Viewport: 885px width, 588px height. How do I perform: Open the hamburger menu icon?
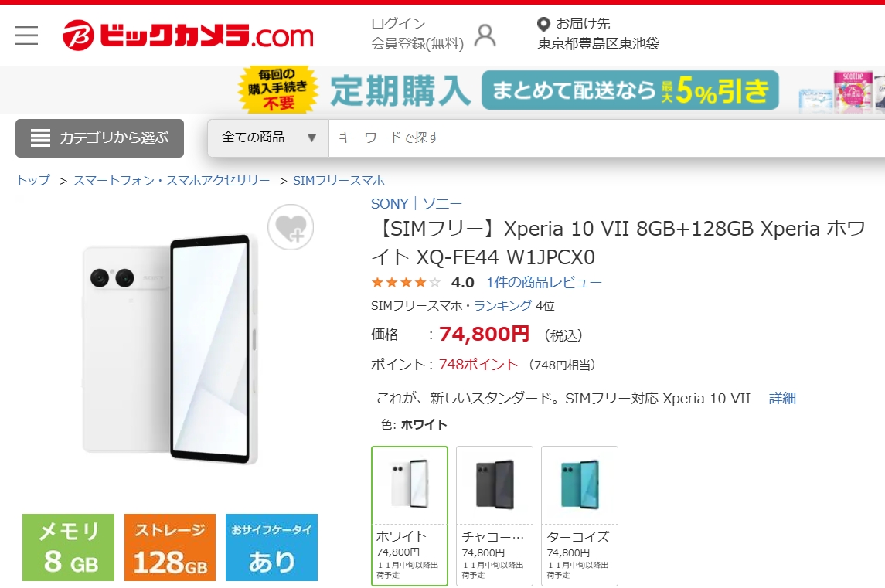26,35
